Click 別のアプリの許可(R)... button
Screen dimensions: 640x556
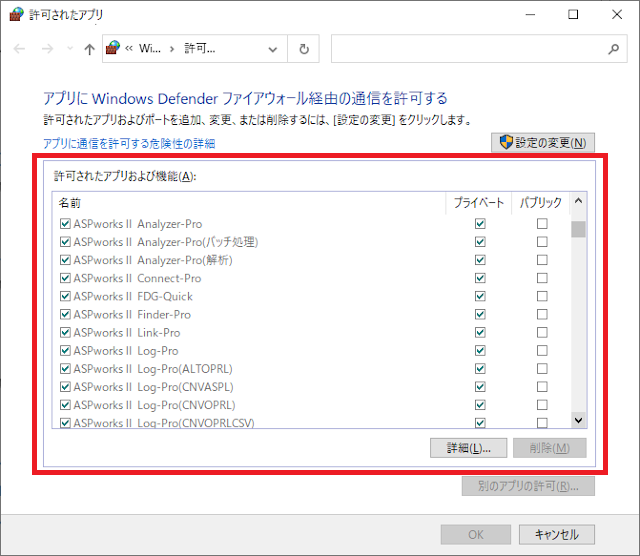click(x=528, y=486)
